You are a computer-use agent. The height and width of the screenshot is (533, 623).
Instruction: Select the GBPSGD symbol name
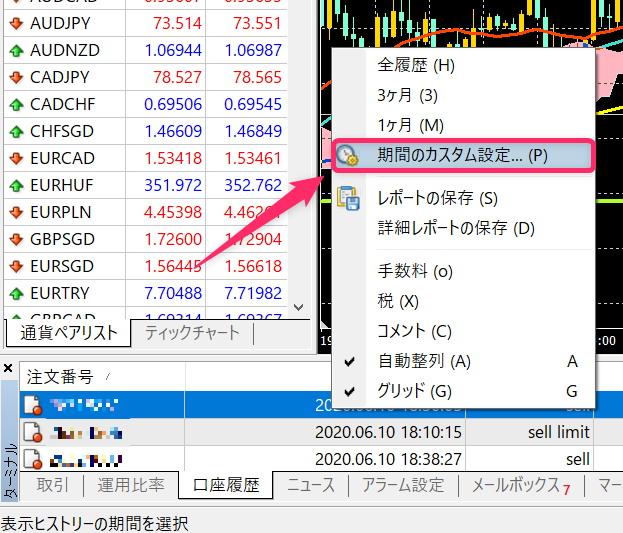tap(62, 239)
